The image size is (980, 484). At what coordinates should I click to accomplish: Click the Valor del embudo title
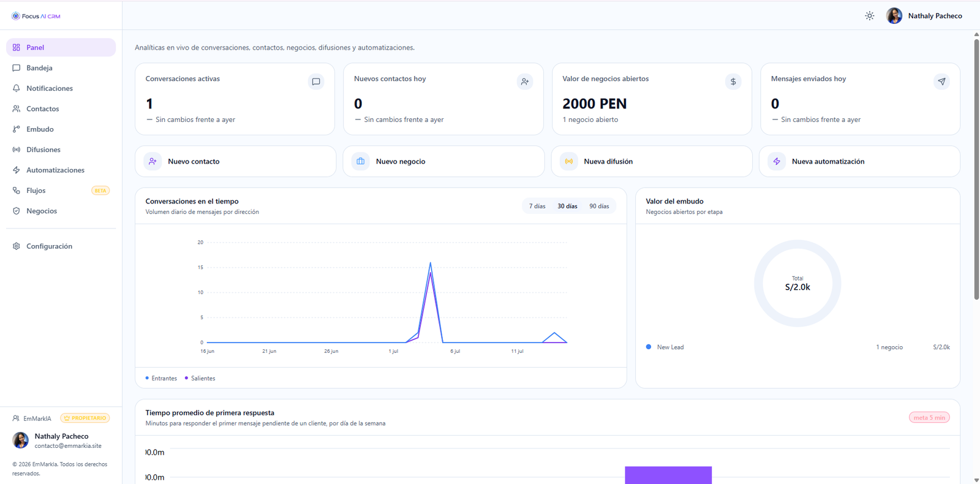click(674, 201)
